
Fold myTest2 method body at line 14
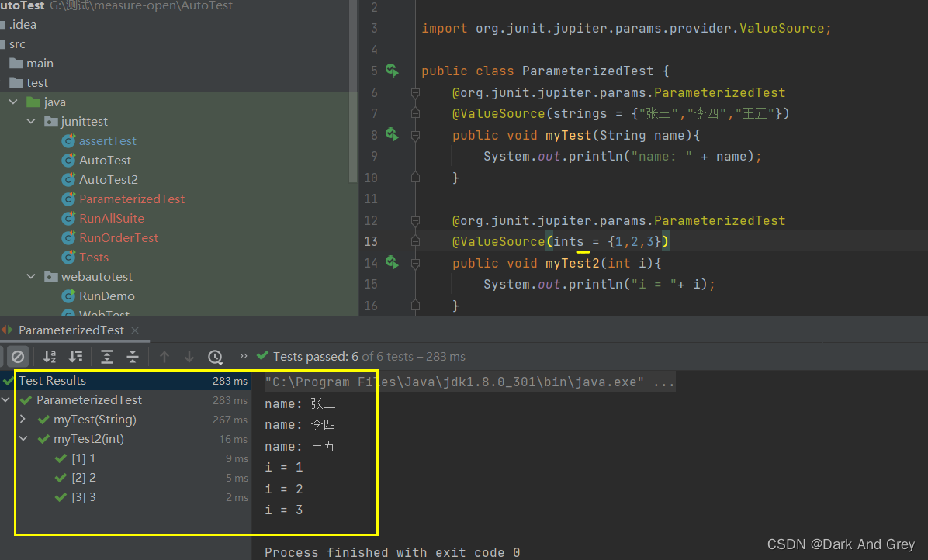[415, 263]
